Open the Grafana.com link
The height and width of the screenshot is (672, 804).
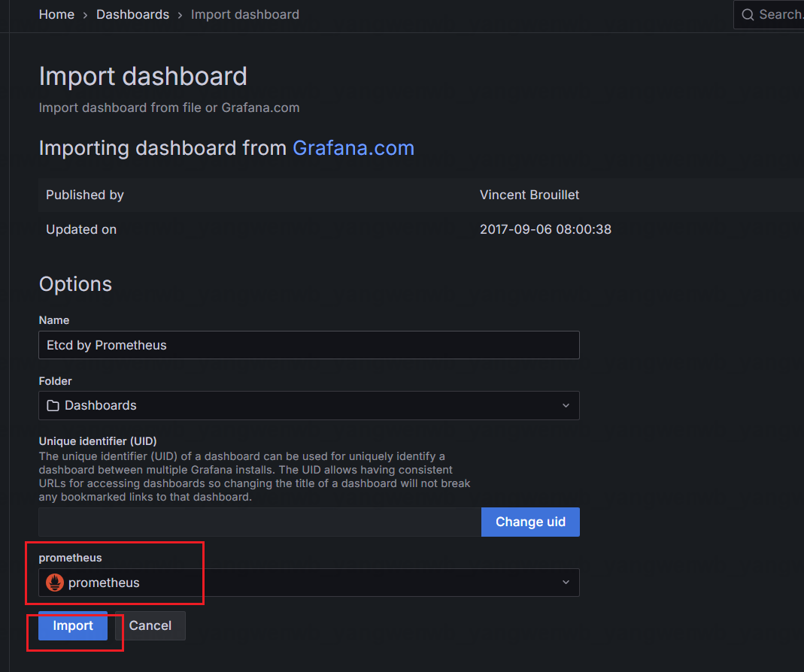pyautogui.click(x=353, y=147)
